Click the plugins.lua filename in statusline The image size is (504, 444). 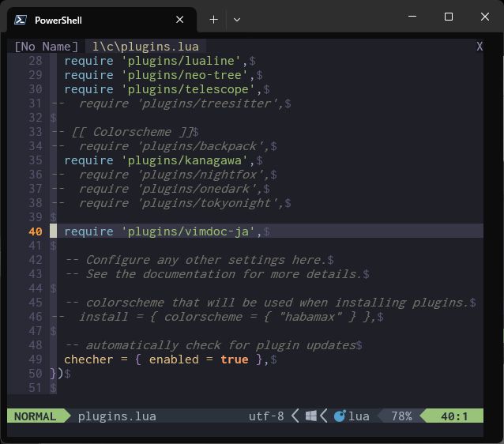click(x=117, y=416)
